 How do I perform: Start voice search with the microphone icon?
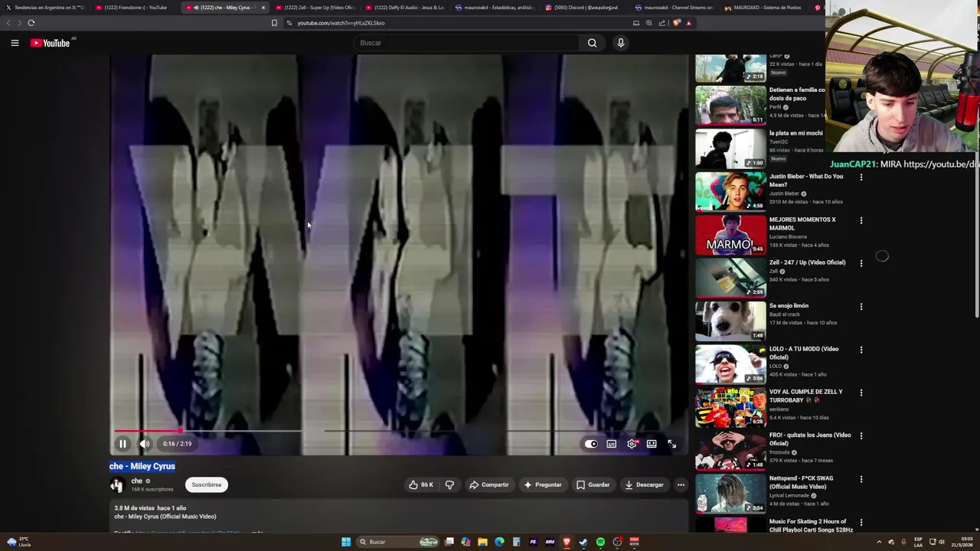621,43
